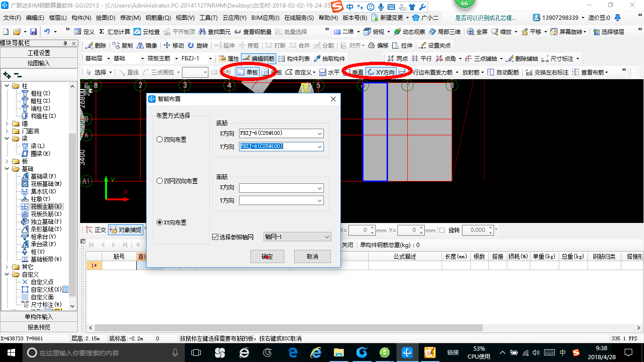Click 拾取构件 (Pick Component)

tap(329, 58)
